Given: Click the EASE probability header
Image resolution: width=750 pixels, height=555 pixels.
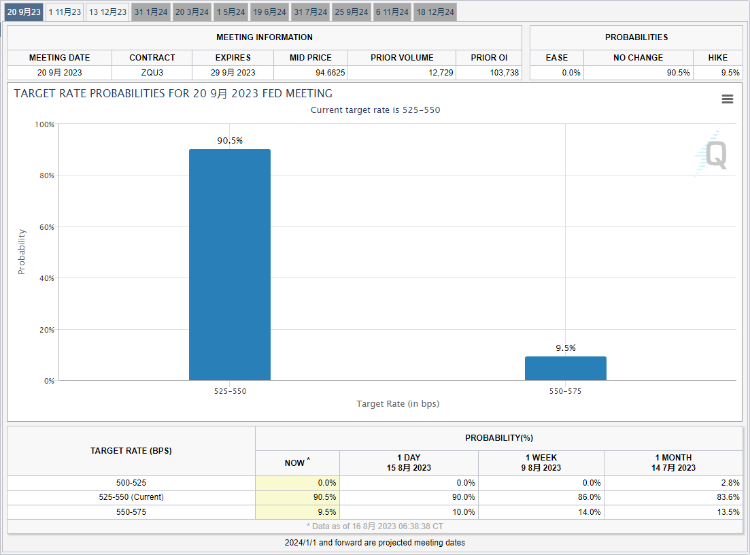Looking at the screenshot, I should click(x=557, y=57).
